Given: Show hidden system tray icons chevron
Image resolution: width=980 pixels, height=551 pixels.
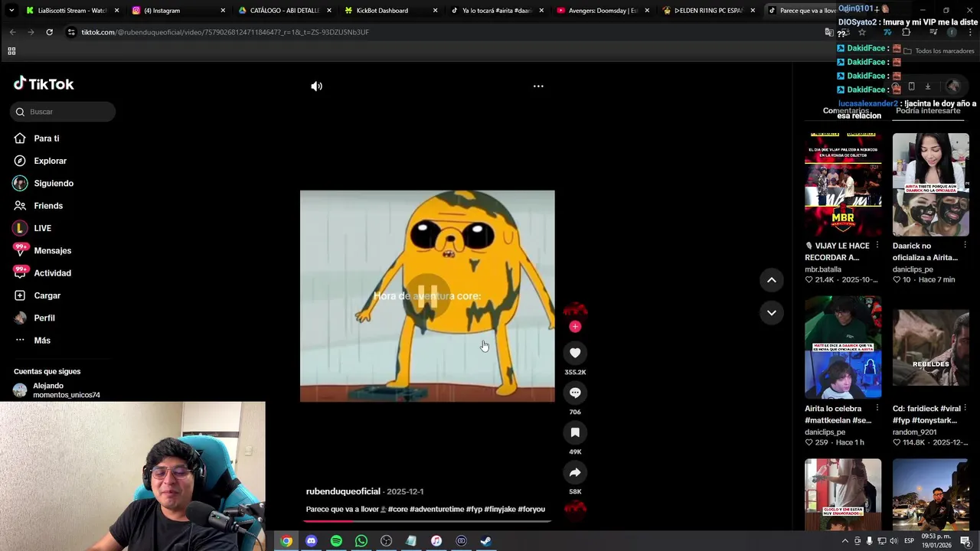Looking at the screenshot, I should (845, 541).
